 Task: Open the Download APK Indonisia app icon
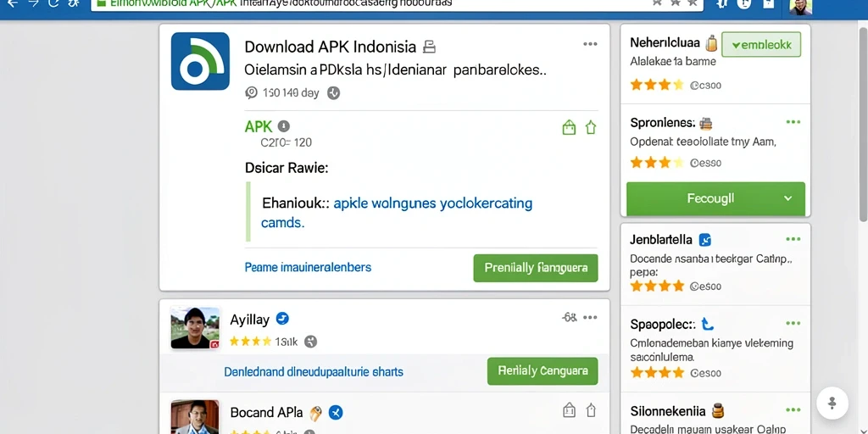point(200,61)
